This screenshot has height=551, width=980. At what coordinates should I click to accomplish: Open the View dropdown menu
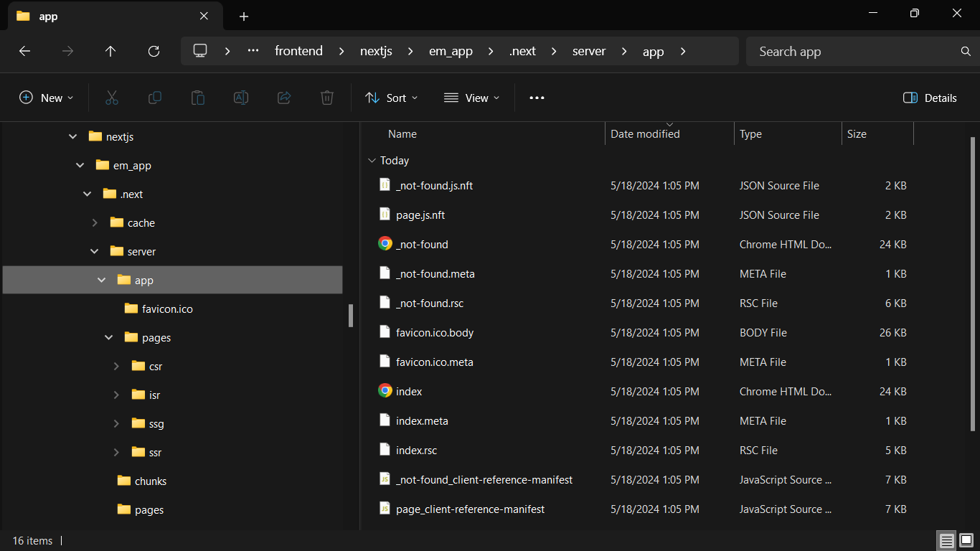pos(471,98)
